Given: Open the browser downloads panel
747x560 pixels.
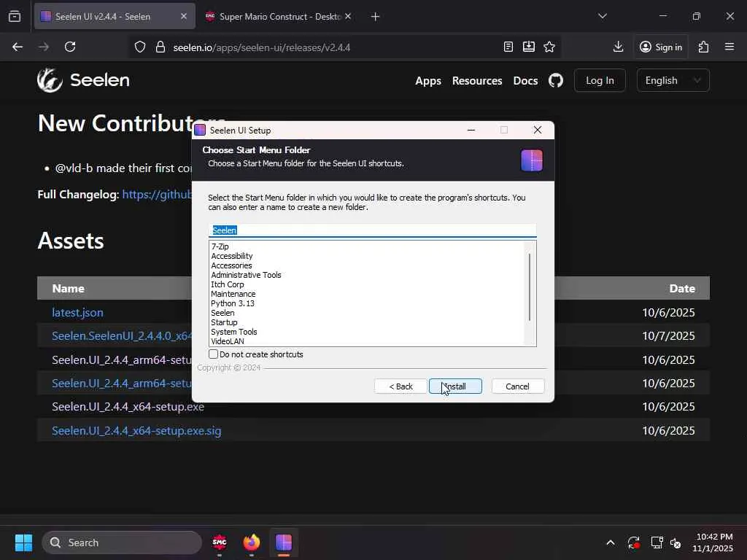Looking at the screenshot, I should tap(618, 47).
